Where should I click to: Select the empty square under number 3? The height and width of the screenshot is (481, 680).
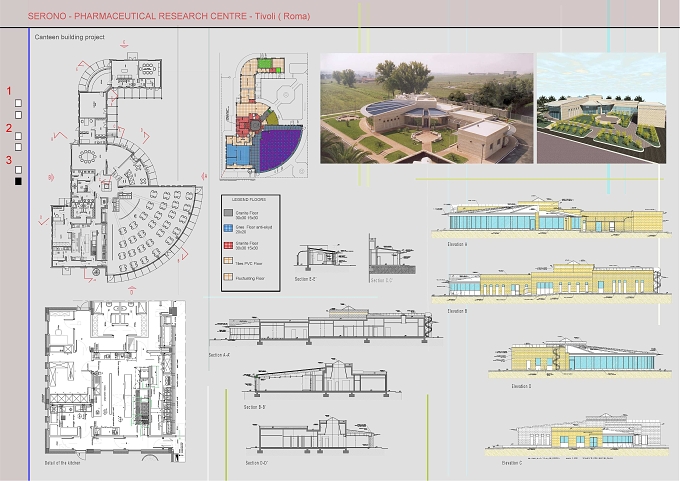coord(18,170)
